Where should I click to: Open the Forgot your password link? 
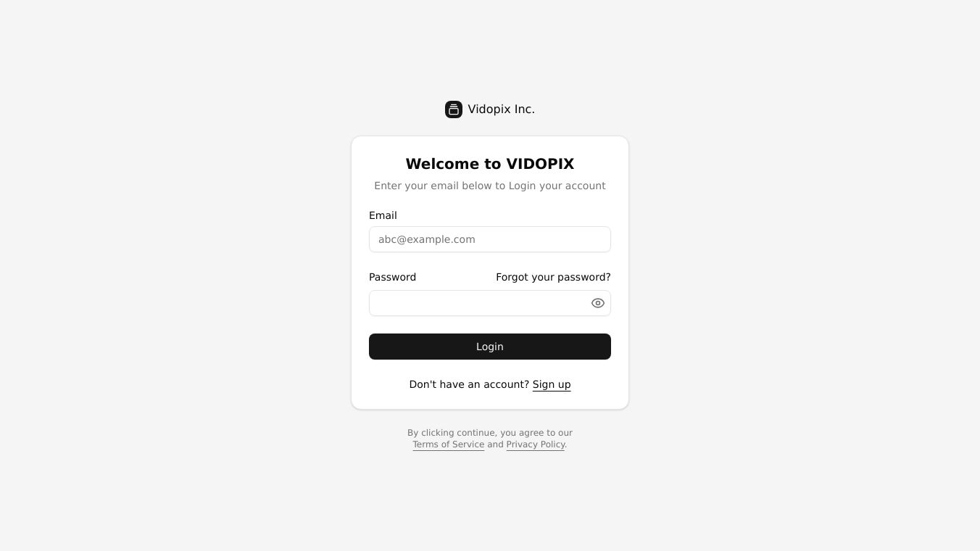(553, 277)
